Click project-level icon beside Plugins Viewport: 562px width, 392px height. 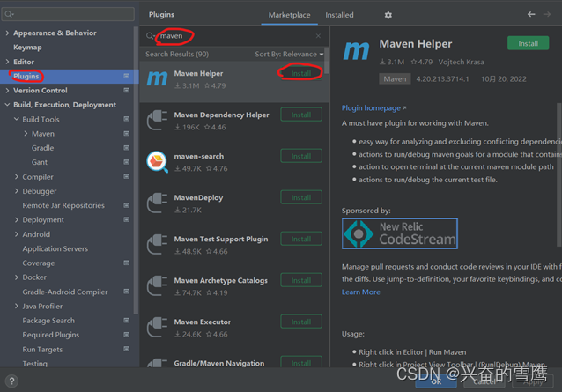[x=127, y=76]
